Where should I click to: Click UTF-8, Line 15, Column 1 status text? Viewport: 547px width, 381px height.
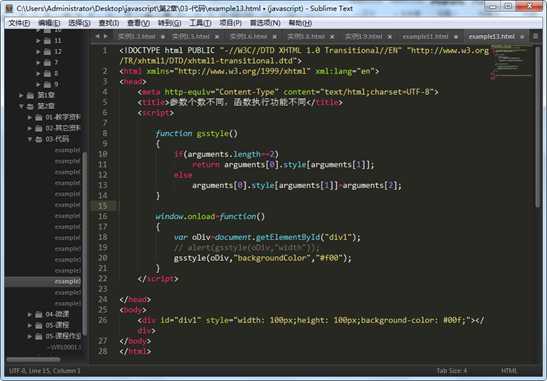44,371
